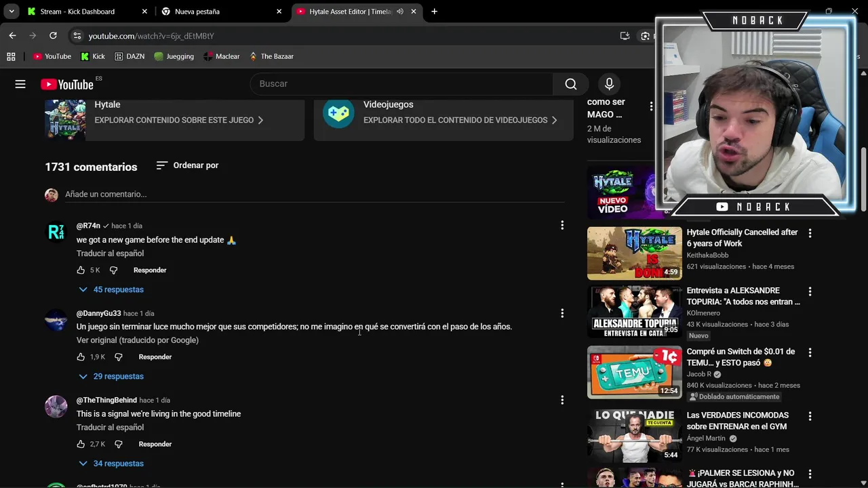Viewport: 868px width, 488px height.
Task: Translate @TheThingBehind comment to Spanish
Action: [x=110, y=428]
